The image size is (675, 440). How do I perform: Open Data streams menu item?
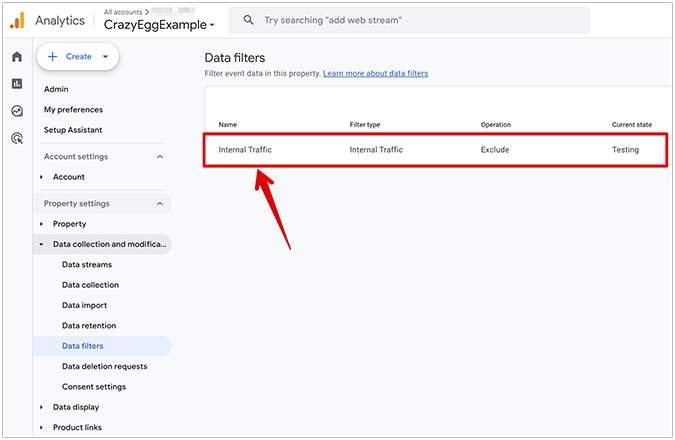pos(87,265)
